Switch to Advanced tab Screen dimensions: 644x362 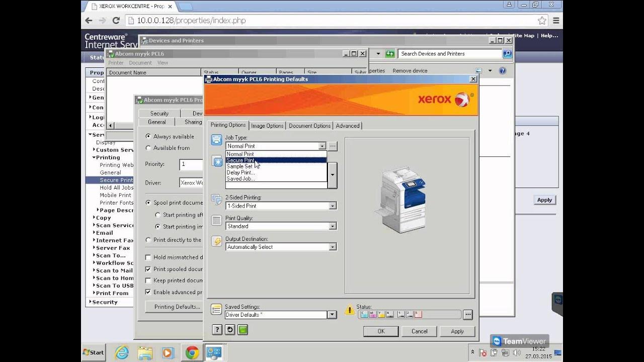tap(348, 126)
